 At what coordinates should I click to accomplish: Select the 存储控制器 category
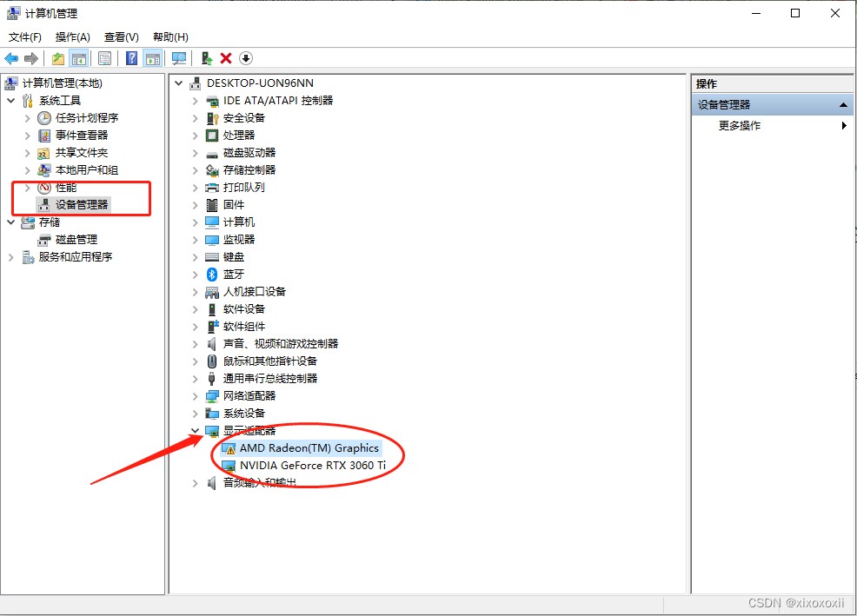point(249,170)
